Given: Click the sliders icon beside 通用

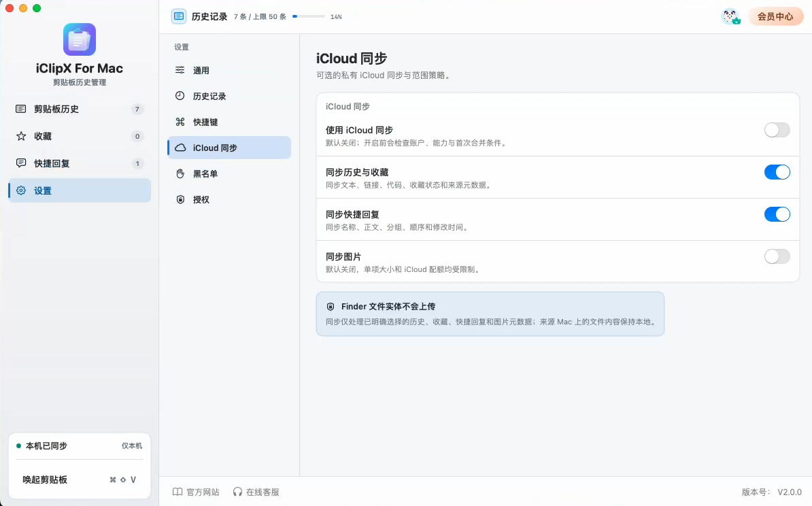Looking at the screenshot, I should coord(180,70).
